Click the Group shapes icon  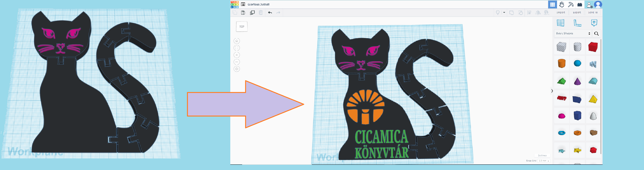pos(511,13)
